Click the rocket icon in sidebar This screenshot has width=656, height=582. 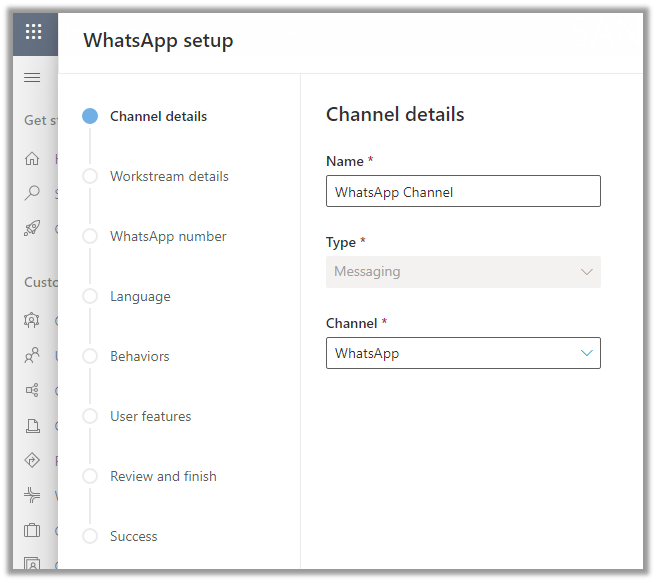pos(33,228)
